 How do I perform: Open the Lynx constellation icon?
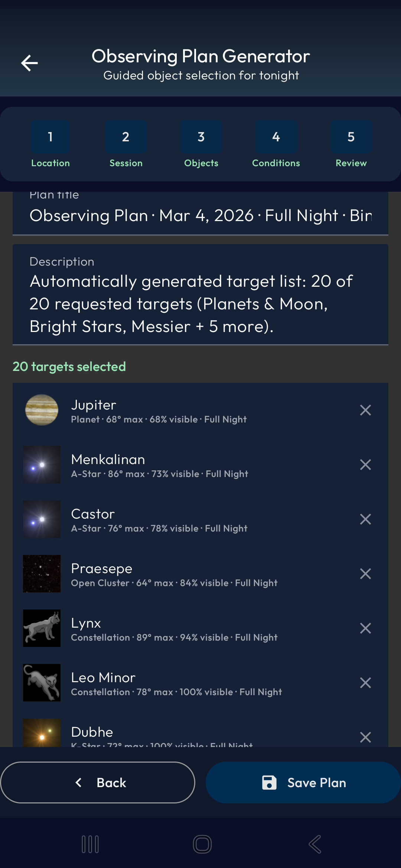point(41,628)
